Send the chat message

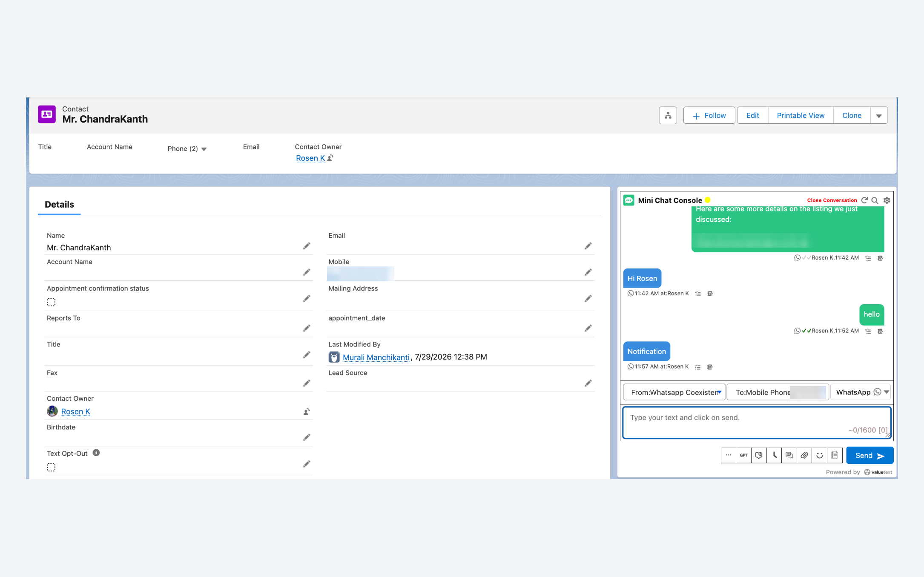coord(869,455)
